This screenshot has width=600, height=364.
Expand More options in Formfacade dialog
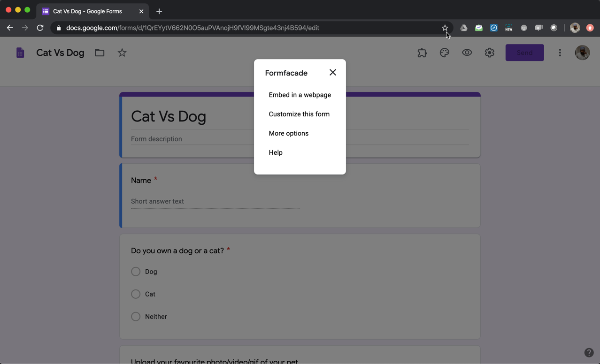[288, 133]
